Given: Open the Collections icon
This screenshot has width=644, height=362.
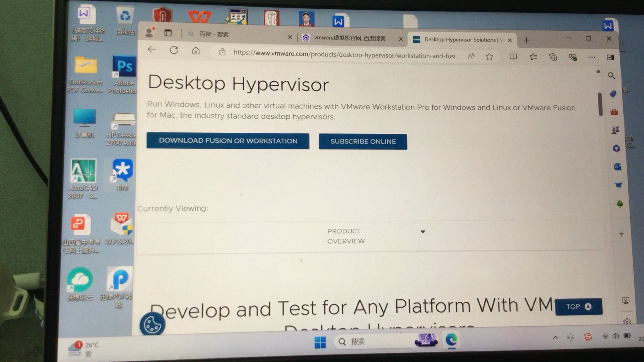Looking at the screenshot, I should click(x=553, y=57).
